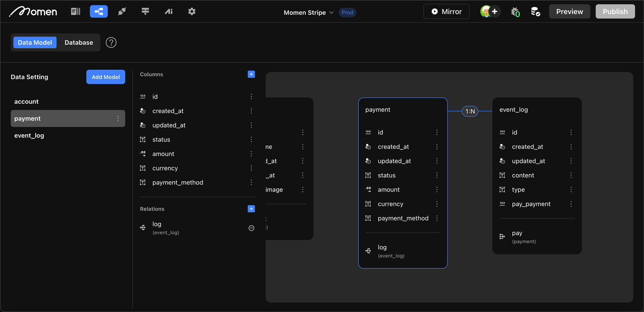Switch to Data Model tab
Screen dimensions: 644x312
35,43
